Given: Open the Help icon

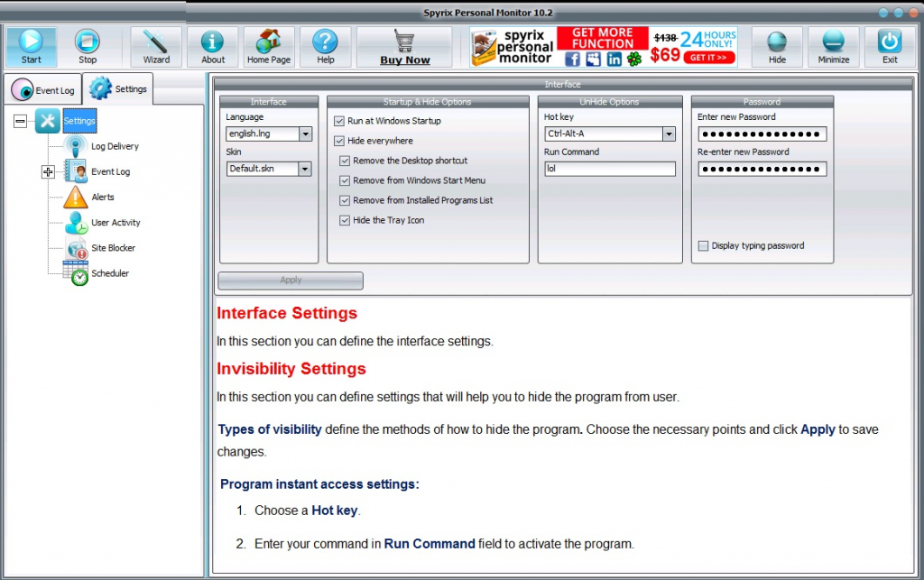Looking at the screenshot, I should [x=325, y=41].
